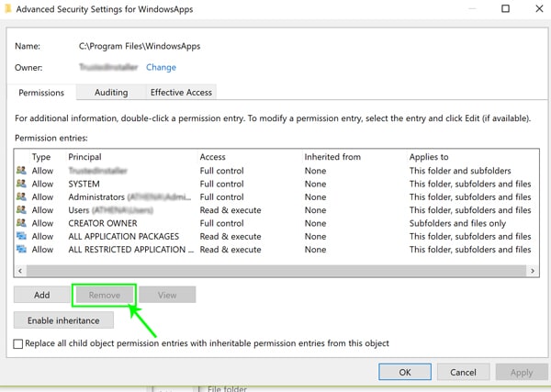Maximize the Advanced Security Settings window
551x392 pixels.
[505, 8]
